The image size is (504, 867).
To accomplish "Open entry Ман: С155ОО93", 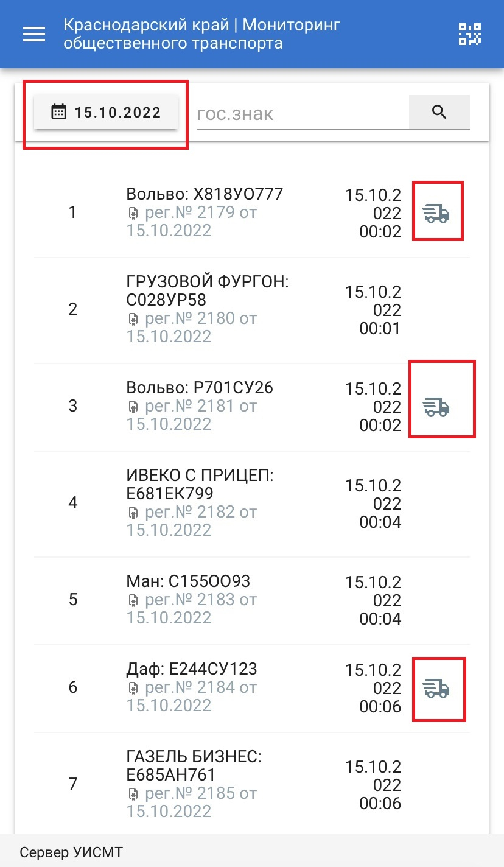I will pos(188,581).
